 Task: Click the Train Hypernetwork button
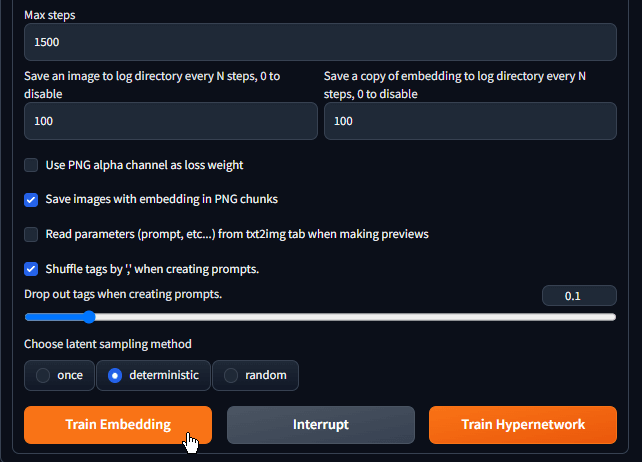(x=523, y=425)
